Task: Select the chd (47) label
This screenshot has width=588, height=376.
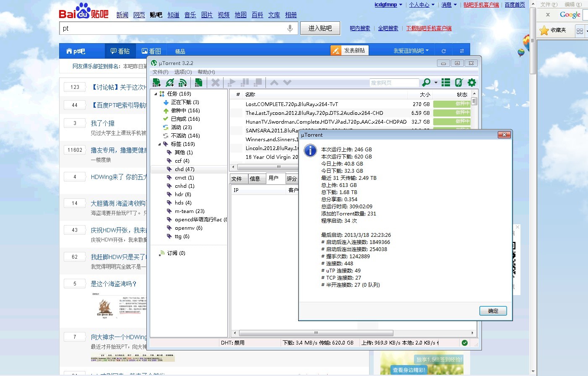Action: point(185,169)
